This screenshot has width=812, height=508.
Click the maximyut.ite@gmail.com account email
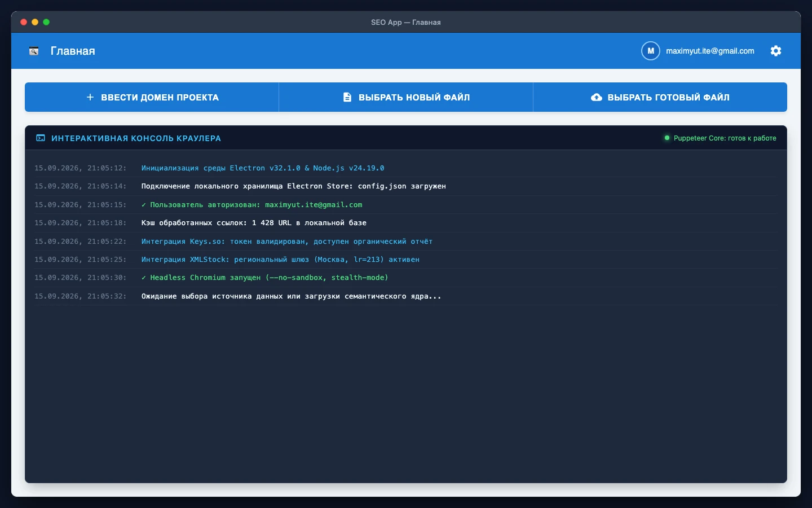pos(710,51)
